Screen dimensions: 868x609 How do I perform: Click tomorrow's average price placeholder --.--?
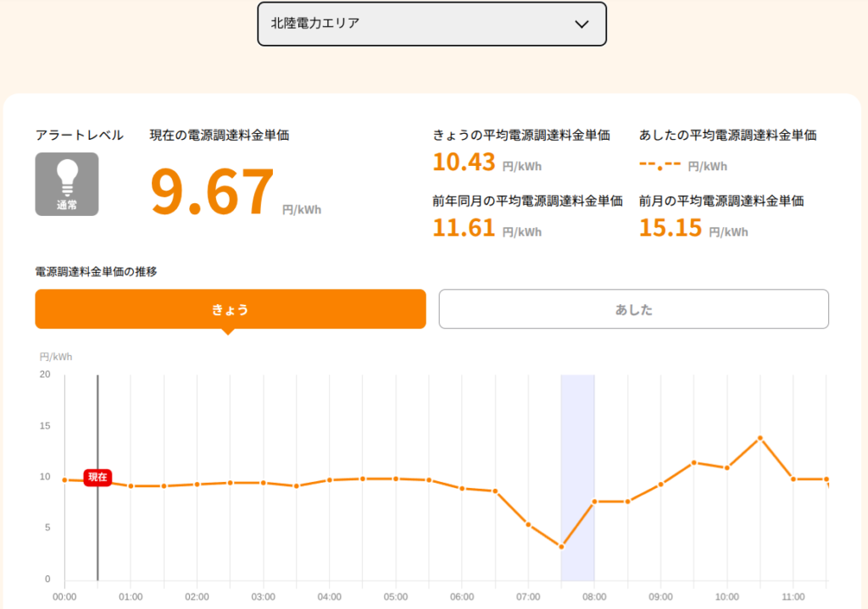659,164
